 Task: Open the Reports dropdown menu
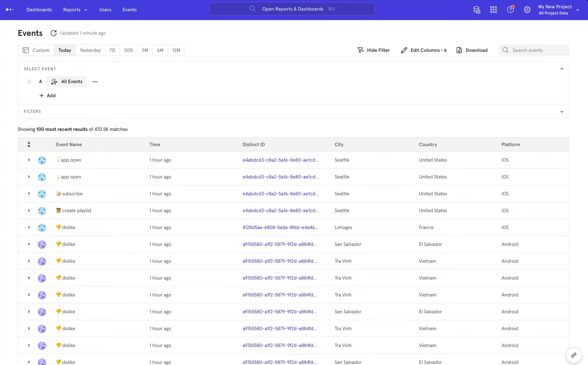[x=75, y=10]
